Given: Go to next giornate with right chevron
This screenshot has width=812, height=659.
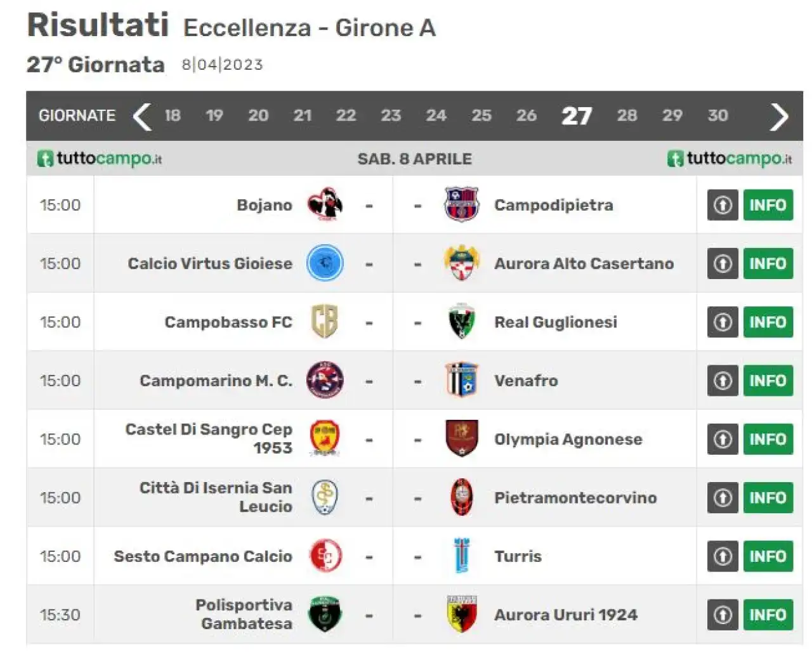Looking at the screenshot, I should click(x=779, y=116).
